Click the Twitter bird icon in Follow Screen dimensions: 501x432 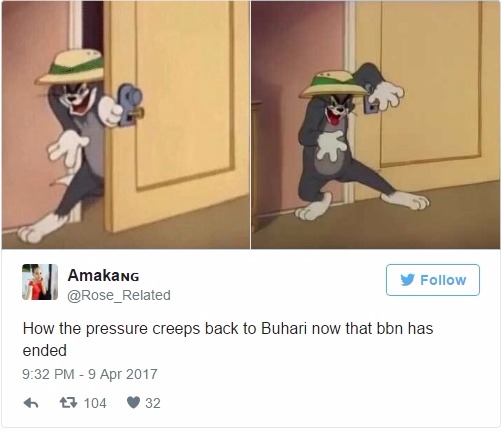click(408, 280)
